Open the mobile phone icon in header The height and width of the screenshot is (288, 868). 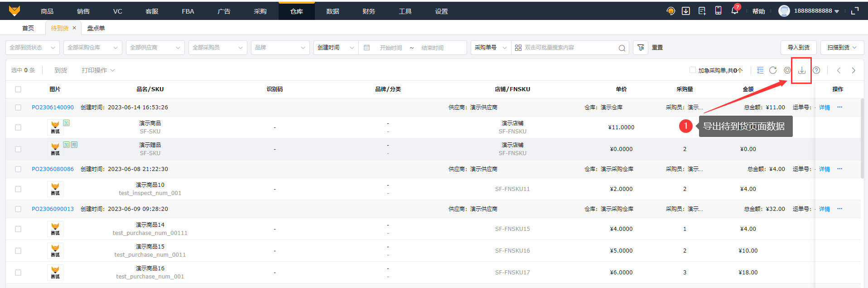point(718,10)
